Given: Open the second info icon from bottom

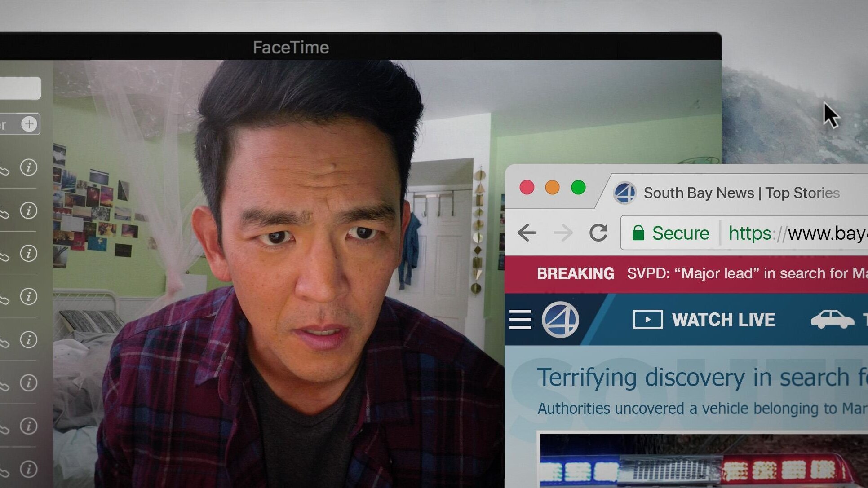Looking at the screenshot, I should (x=29, y=426).
